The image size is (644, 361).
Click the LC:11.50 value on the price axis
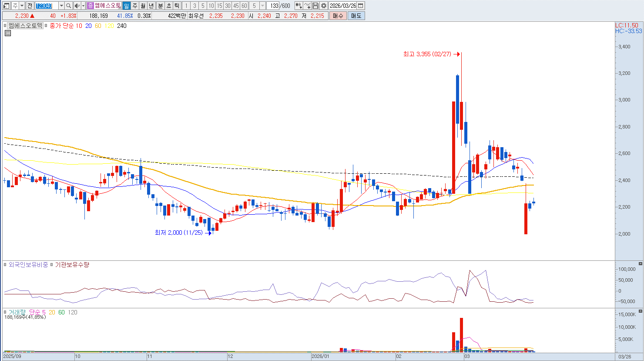(627, 26)
